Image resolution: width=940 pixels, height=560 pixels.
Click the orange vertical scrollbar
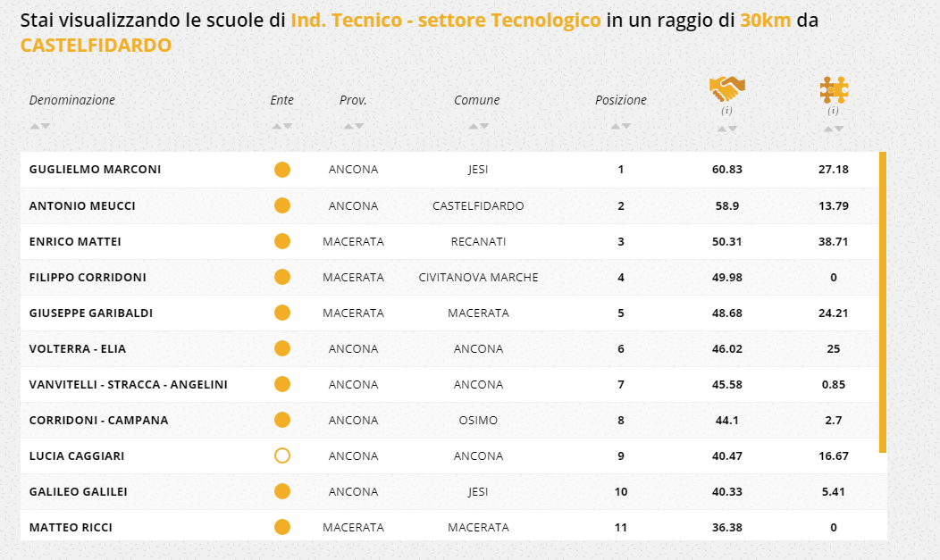883,302
